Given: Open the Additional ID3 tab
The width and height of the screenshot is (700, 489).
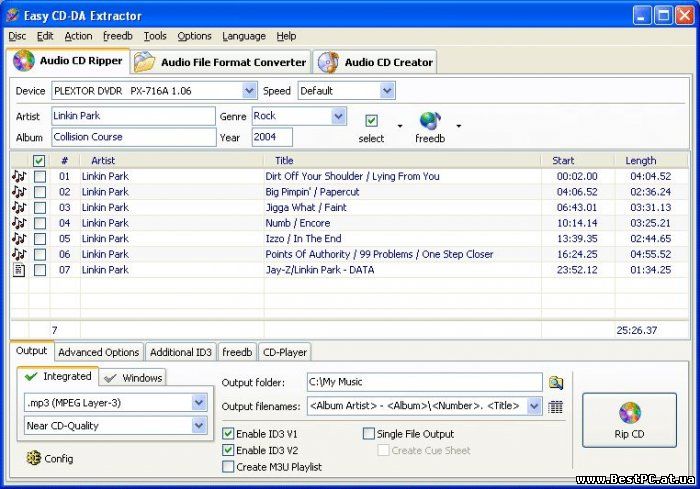Looking at the screenshot, I should (x=181, y=352).
